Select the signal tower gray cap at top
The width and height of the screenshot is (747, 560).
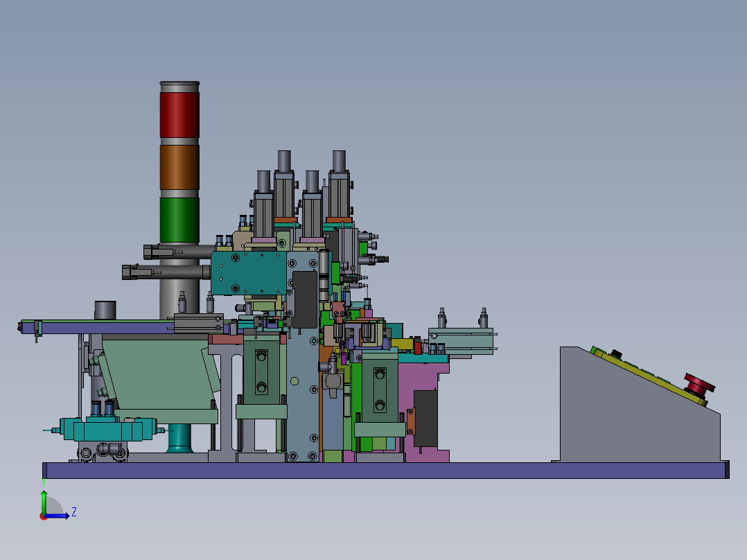pyautogui.click(x=179, y=87)
